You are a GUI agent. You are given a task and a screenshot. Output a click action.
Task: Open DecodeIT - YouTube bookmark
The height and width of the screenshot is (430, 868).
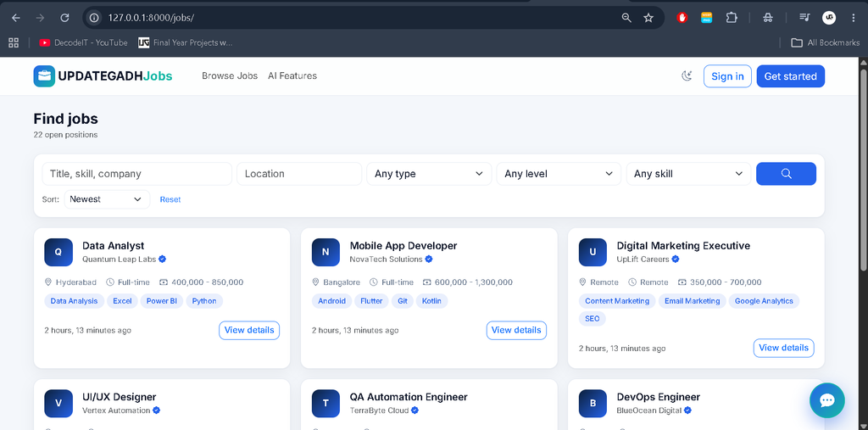[x=84, y=42]
